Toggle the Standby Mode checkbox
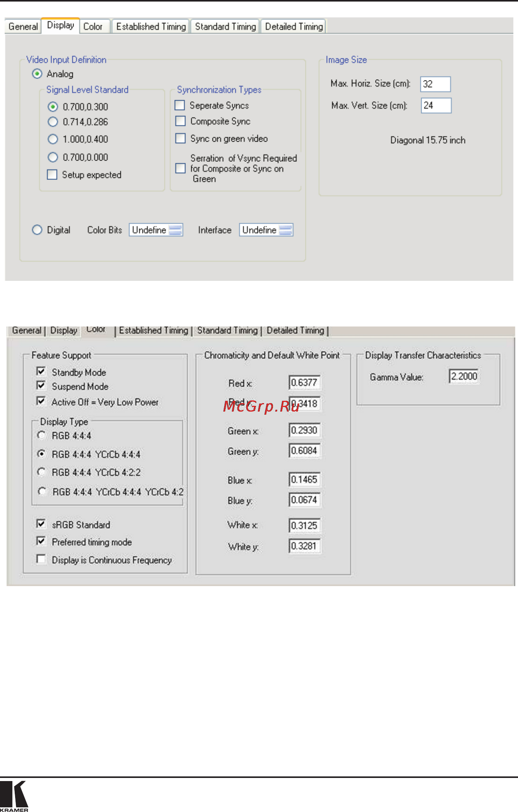Screen dimensions: 518x812 pyautogui.click(x=41, y=371)
